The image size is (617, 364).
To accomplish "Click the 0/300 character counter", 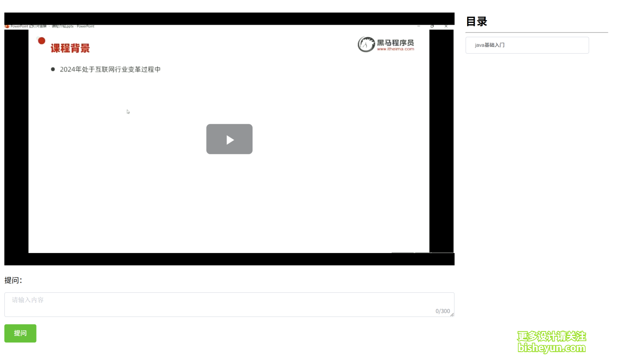I will tap(442, 311).
